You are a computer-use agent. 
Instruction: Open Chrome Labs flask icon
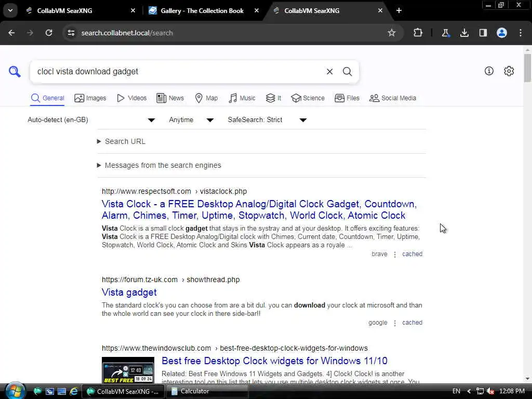point(445,33)
